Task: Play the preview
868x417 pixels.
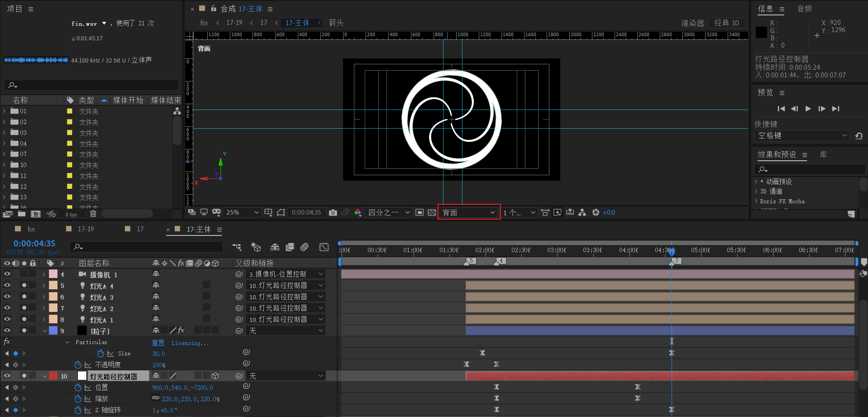Action: pos(808,109)
